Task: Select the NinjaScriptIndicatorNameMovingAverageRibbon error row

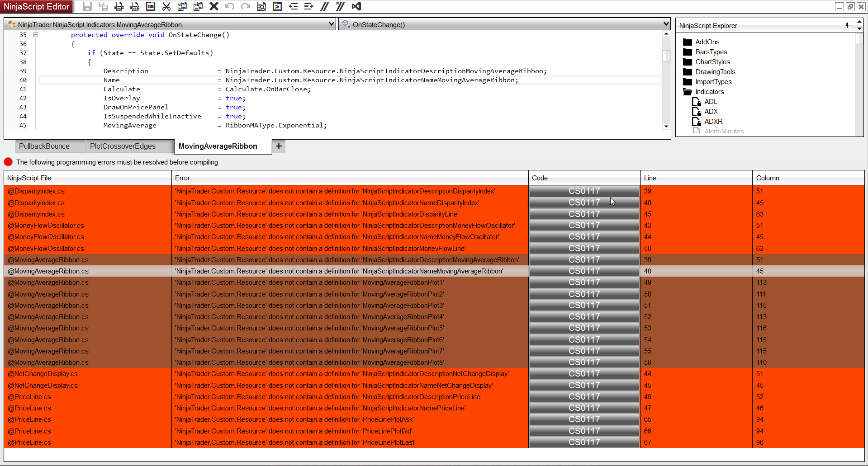Action: tap(434, 271)
